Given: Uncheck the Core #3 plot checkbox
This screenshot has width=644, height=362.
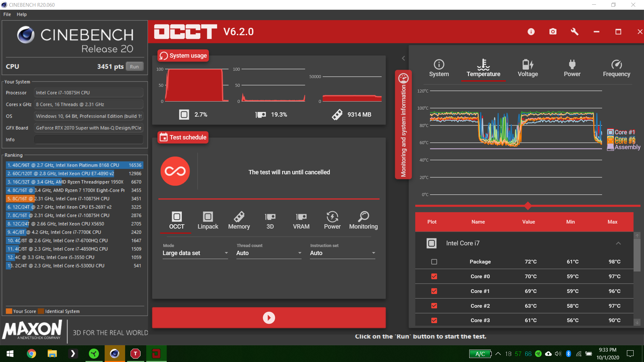Looking at the screenshot, I should click(x=434, y=320).
